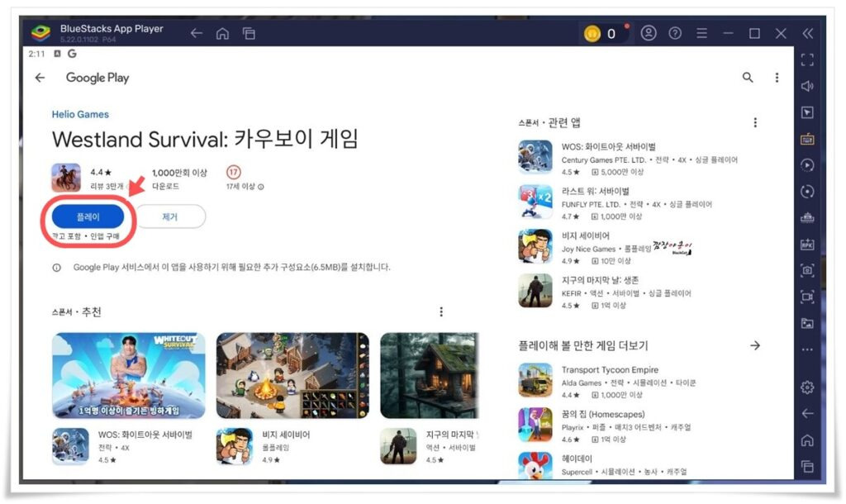Viewport: 846px width, 504px height.
Task: Open the BlueStacks hamburger menu
Action: [701, 33]
